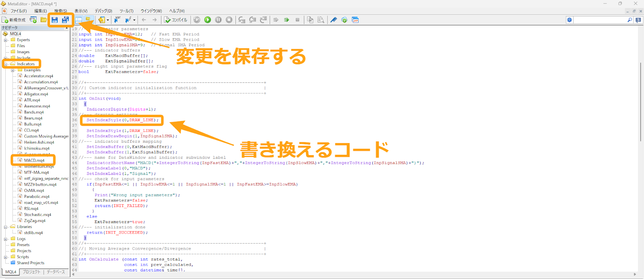Click the icon right of the search box
The width and height of the screenshot is (644, 279).
pyautogui.click(x=638, y=20)
